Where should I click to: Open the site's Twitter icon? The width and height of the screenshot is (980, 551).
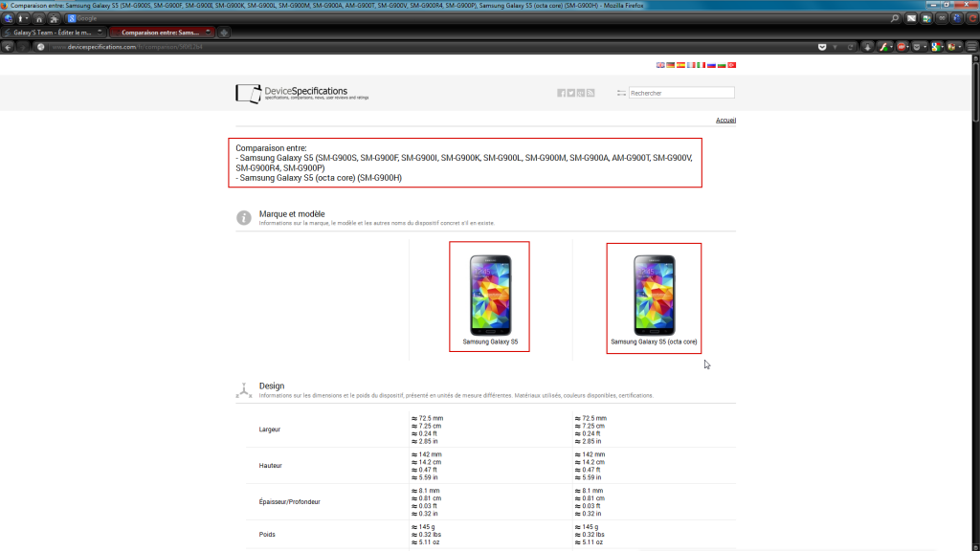pos(571,93)
